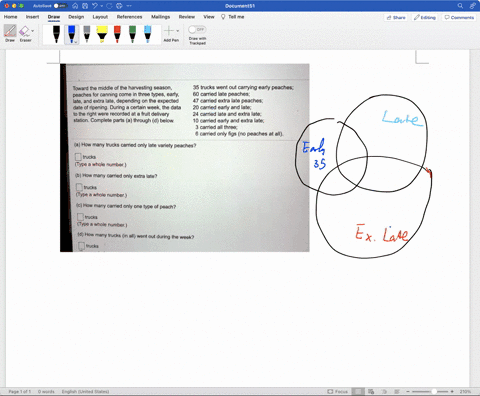Image resolution: width=480 pixels, height=396 pixels.
Task: Click the Save icon in title bar
Action: point(85,6)
